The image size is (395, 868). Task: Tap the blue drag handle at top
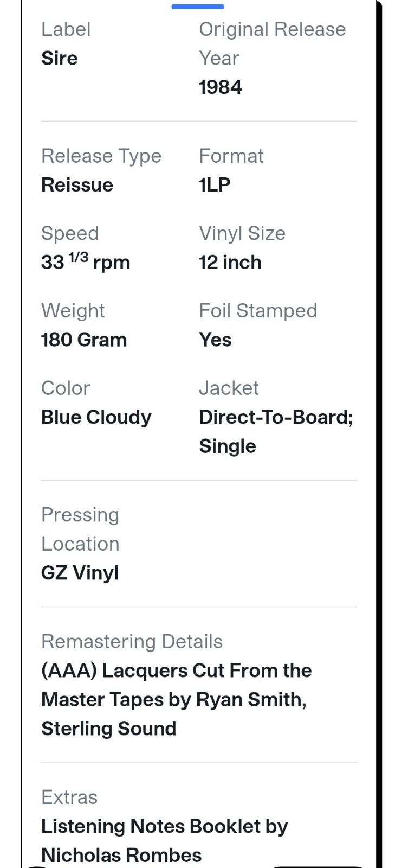pyautogui.click(x=198, y=7)
